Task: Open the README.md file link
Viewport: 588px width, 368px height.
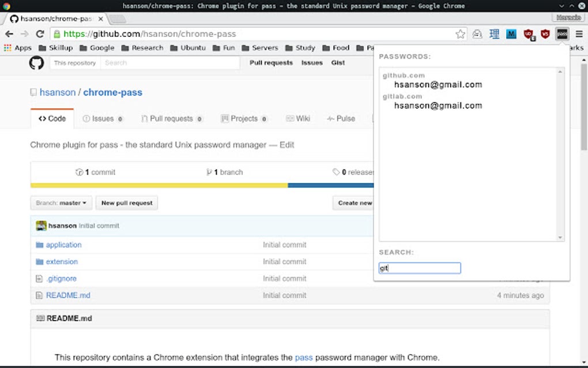Action: coord(68,295)
